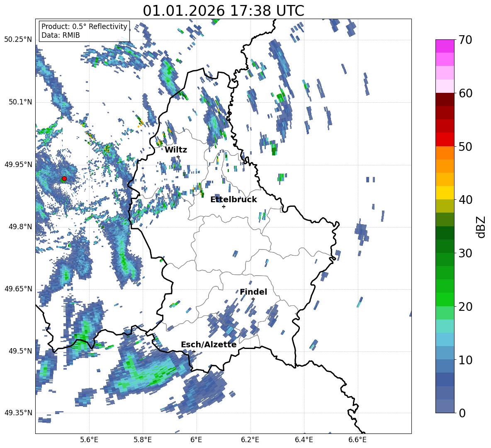Viewport: 491px width, 448px height.
Task: Click the Wiltz station cross marker
Action: (x=178, y=157)
